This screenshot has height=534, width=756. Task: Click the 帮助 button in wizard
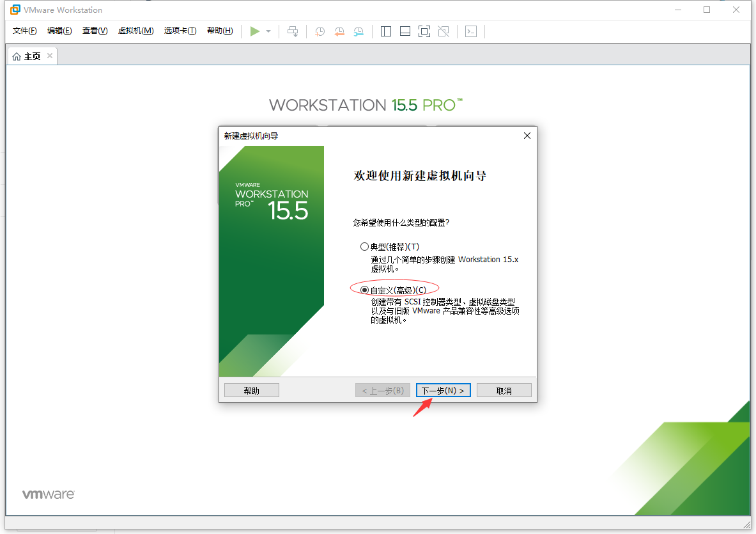pyautogui.click(x=252, y=390)
